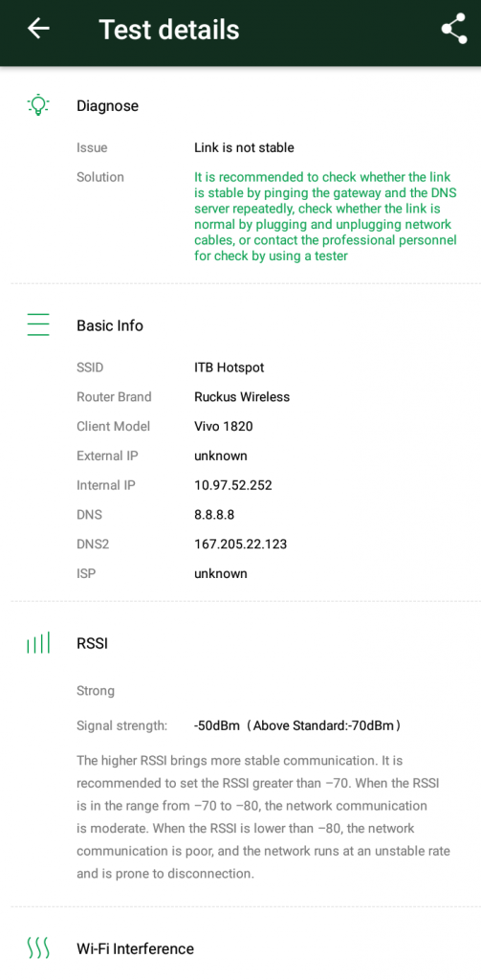Tap the DNS2 value 167.205.22.123
481x980 pixels.
coord(241,545)
